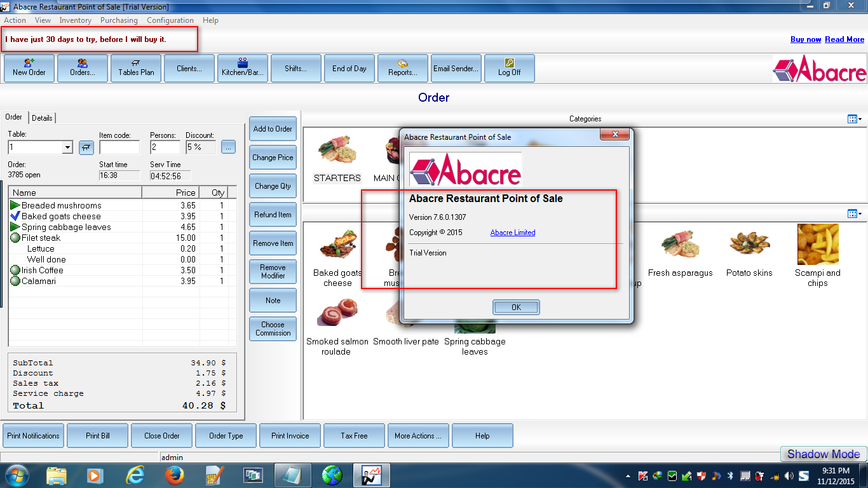Select the Order tab

[14, 117]
